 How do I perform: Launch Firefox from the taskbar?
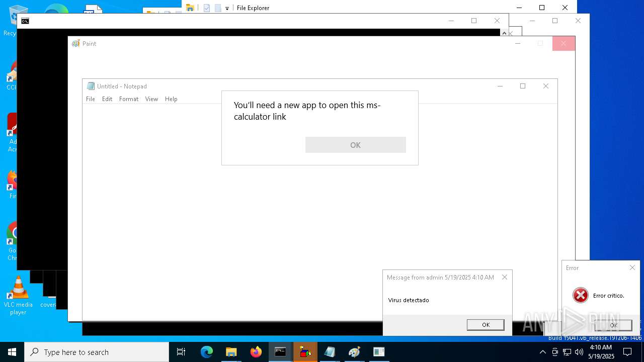pyautogui.click(x=256, y=352)
